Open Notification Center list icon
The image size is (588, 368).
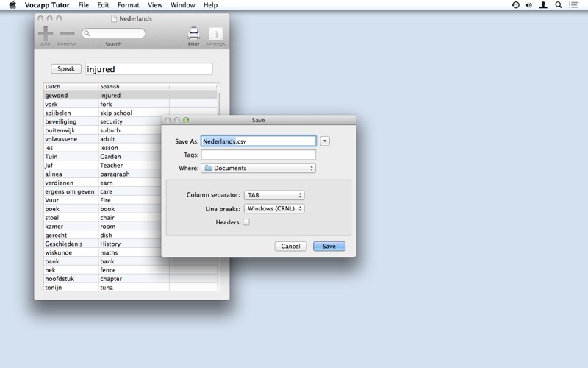pyautogui.click(x=573, y=5)
